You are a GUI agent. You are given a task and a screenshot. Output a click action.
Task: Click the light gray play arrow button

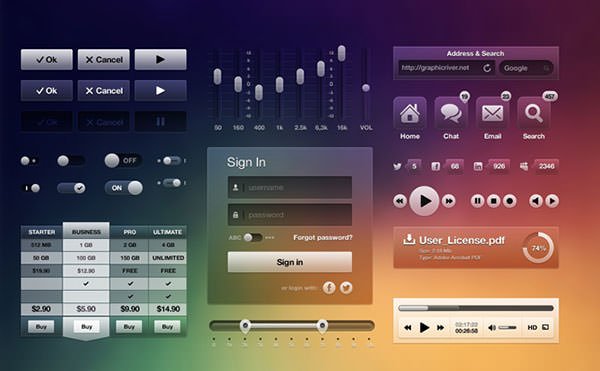[161, 60]
